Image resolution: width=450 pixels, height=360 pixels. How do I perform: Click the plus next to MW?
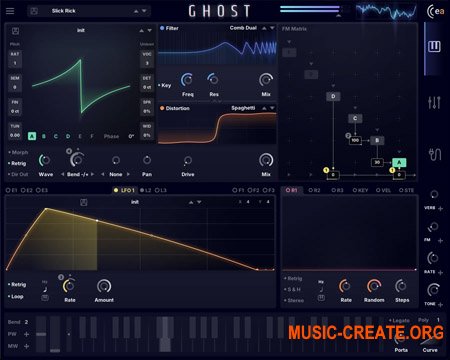tap(26, 346)
